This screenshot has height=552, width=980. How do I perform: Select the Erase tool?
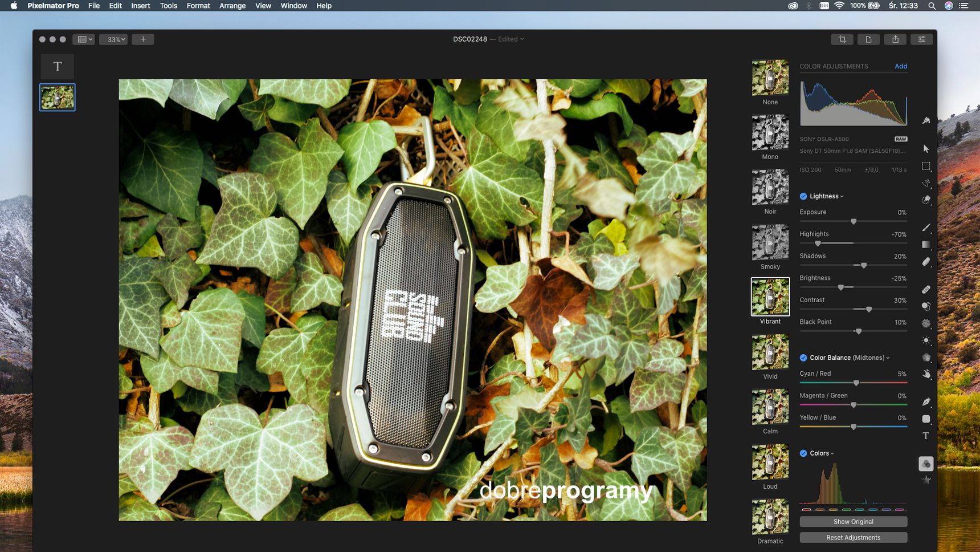click(x=926, y=262)
